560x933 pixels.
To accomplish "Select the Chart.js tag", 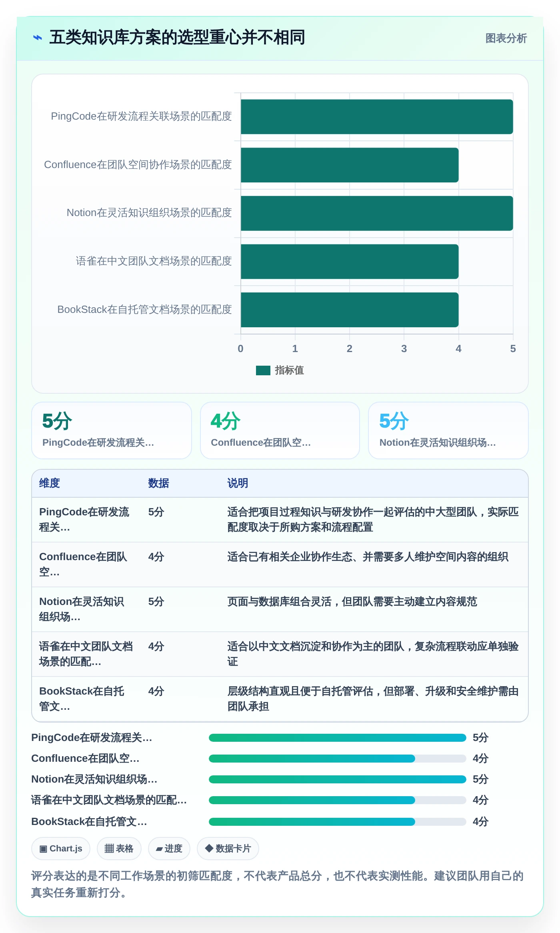I will click(x=61, y=849).
